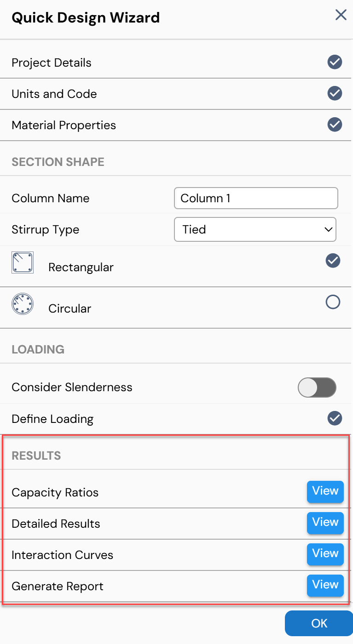Open the Units and Code step
The image size is (353, 644).
pyautogui.click(x=176, y=94)
